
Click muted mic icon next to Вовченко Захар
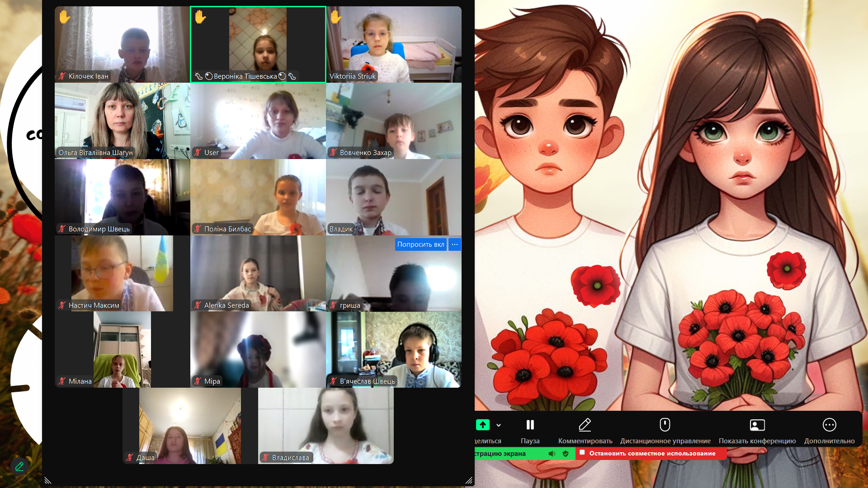pos(333,153)
